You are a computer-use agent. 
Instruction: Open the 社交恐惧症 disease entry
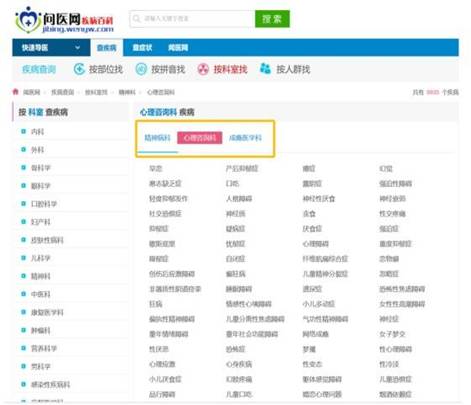(165, 214)
